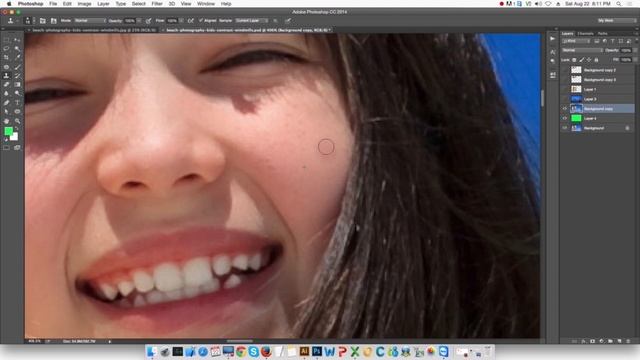This screenshot has height=360, width=640.
Task: Open the workspace switcher dropdown
Action: click(616, 20)
